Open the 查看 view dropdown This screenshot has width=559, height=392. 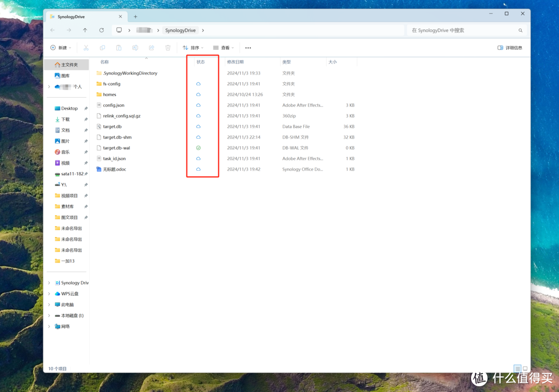click(224, 48)
